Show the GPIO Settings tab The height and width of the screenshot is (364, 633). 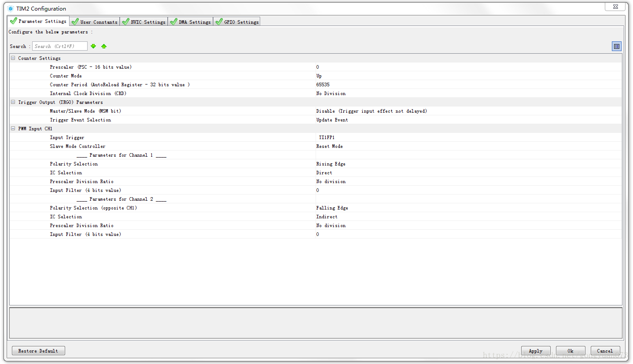click(237, 22)
